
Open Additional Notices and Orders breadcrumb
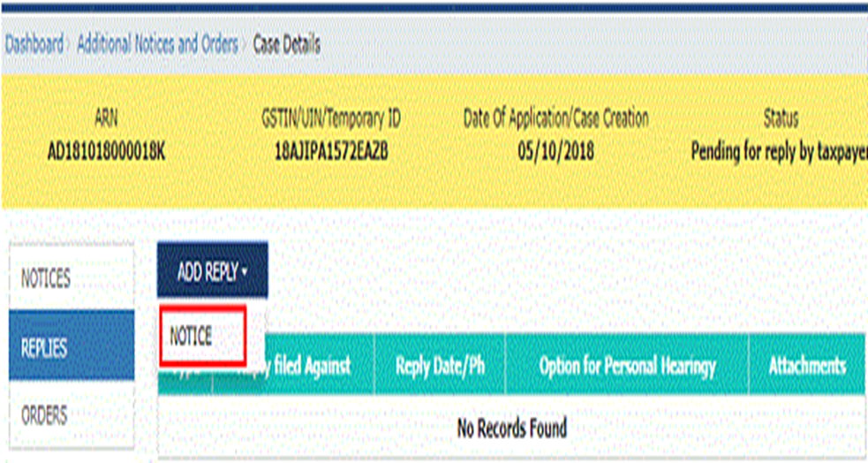[156, 44]
